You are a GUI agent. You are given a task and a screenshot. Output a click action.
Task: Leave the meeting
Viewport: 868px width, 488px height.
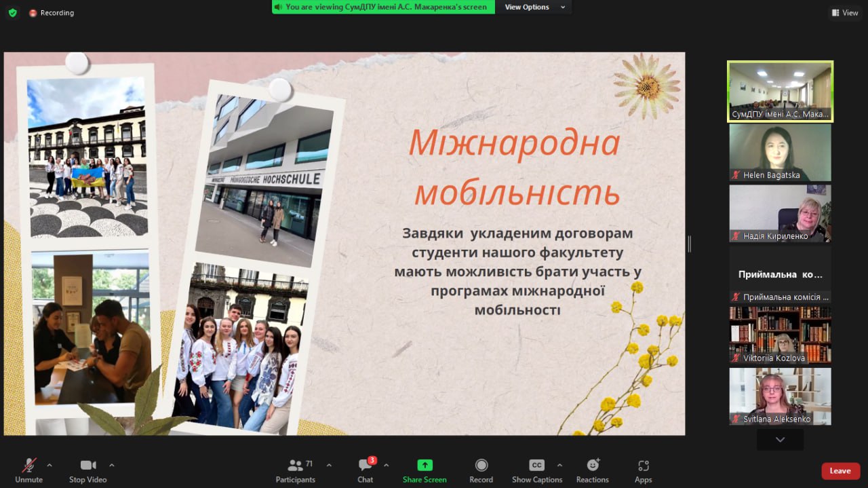(x=840, y=471)
